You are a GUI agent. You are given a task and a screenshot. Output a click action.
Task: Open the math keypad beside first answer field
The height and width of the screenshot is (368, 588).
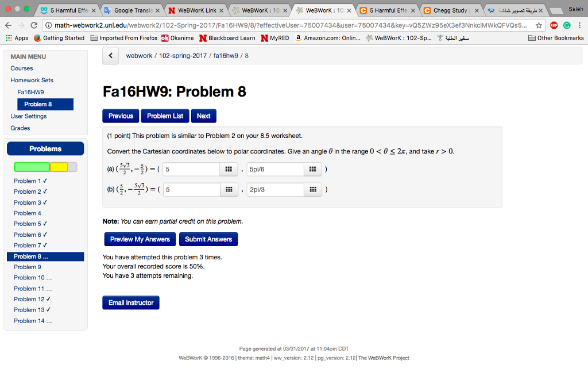click(x=229, y=170)
